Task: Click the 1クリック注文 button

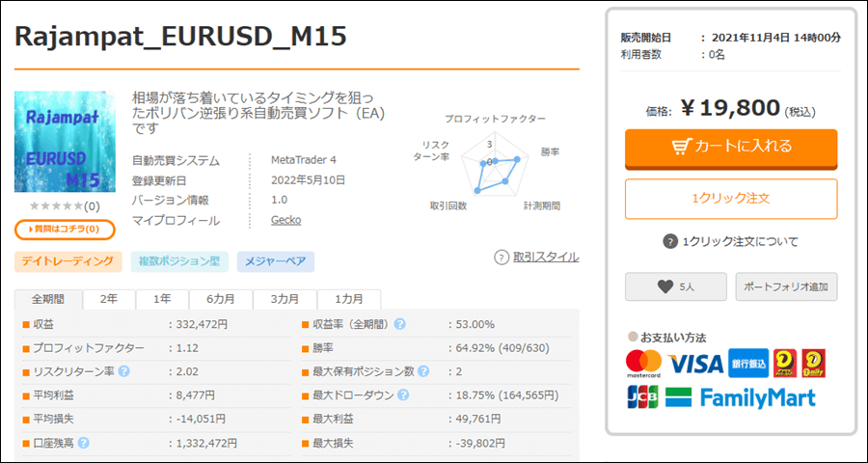Action: (731, 199)
